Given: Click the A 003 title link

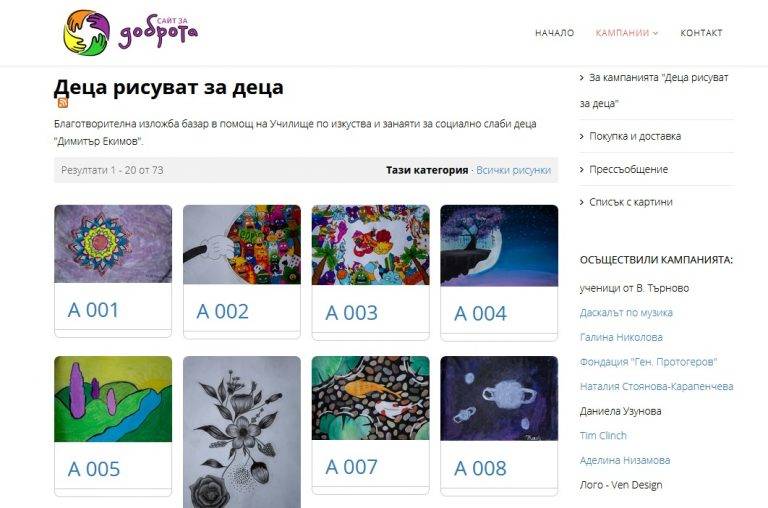Looking at the screenshot, I should [x=352, y=313].
